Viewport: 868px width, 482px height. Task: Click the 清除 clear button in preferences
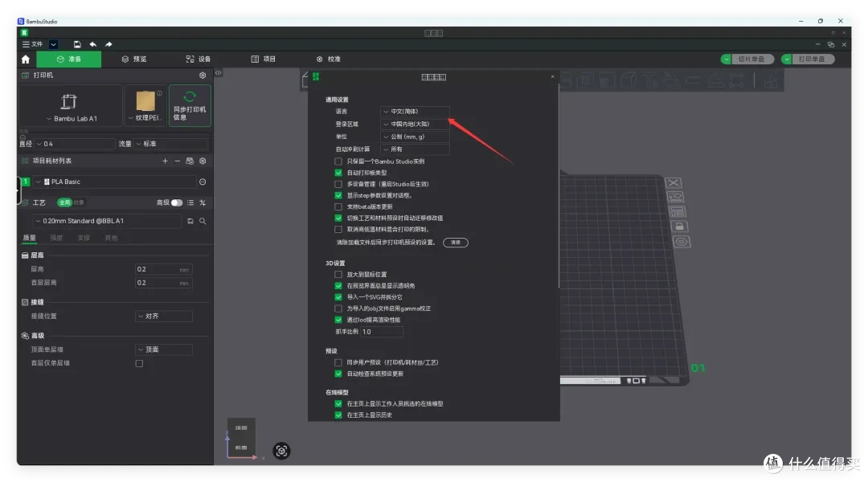coord(456,243)
